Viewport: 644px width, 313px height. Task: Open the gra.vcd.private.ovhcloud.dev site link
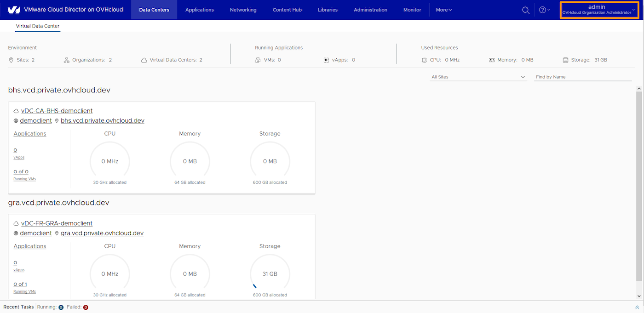[x=102, y=233]
